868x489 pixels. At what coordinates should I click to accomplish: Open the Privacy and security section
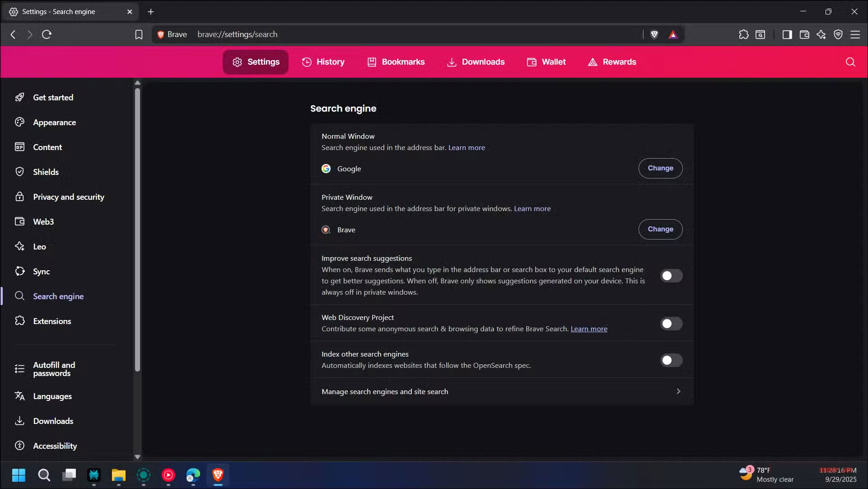click(69, 197)
